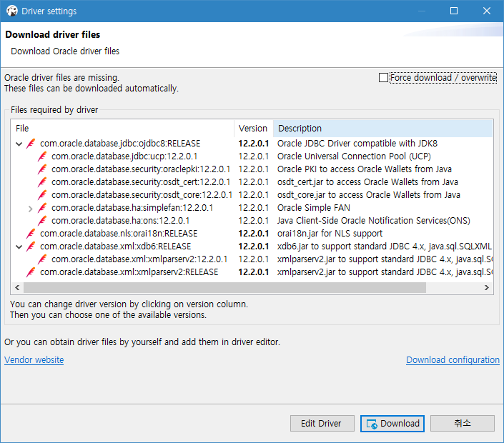Select row com.oracle.database.jdbc:ojdbc8:RELEASE

[252, 144]
